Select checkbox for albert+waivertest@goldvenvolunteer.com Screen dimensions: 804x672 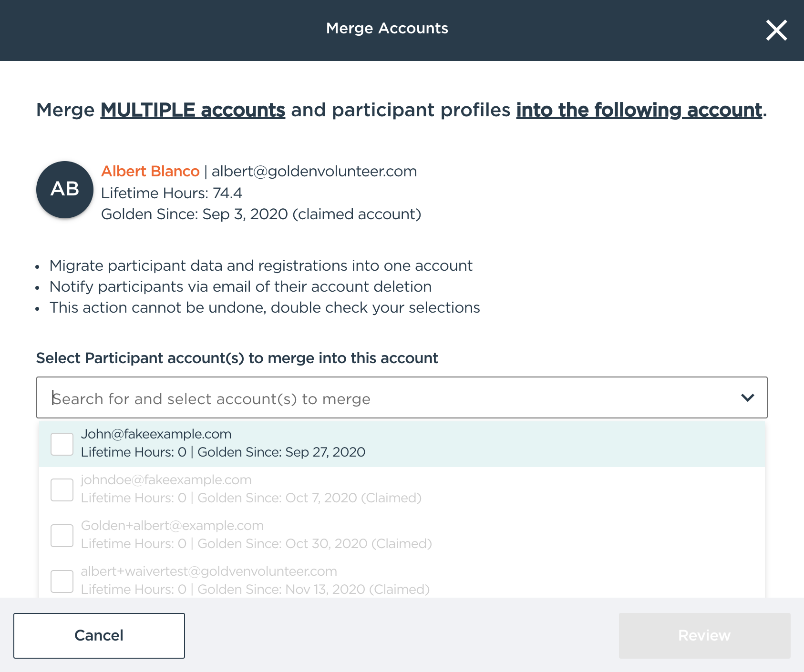62,581
